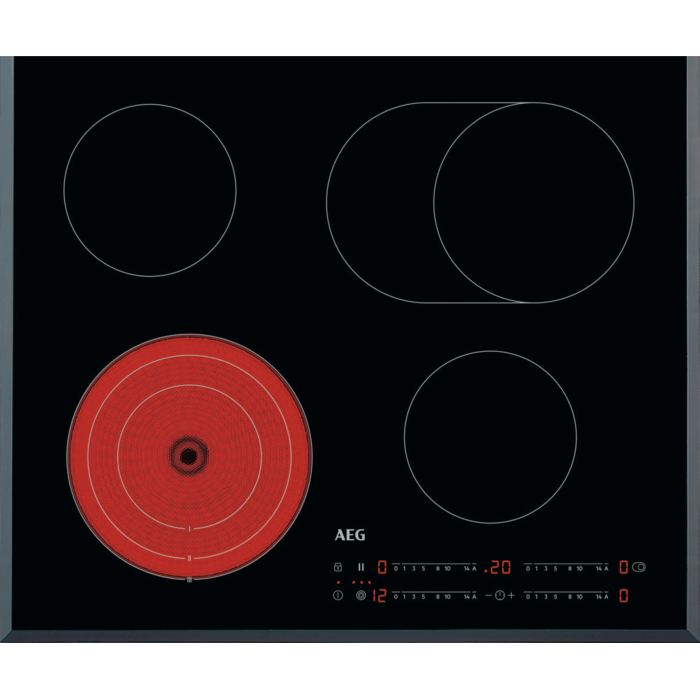
Task: Tap the pause button on control panel
Action: 361,567
